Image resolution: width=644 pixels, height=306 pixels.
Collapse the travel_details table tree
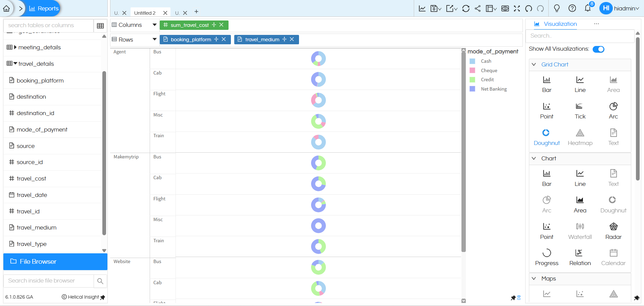click(15, 63)
